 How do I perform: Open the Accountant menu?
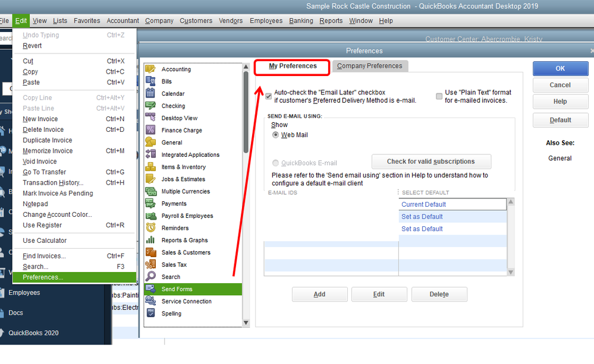click(122, 21)
